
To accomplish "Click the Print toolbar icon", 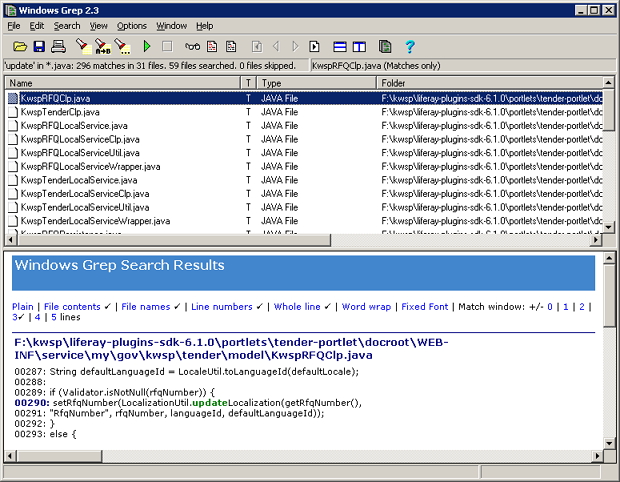I will tap(58, 47).
